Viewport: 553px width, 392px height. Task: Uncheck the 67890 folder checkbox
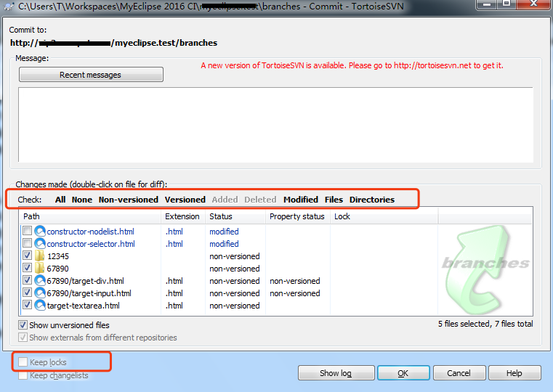click(x=27, y=268)
